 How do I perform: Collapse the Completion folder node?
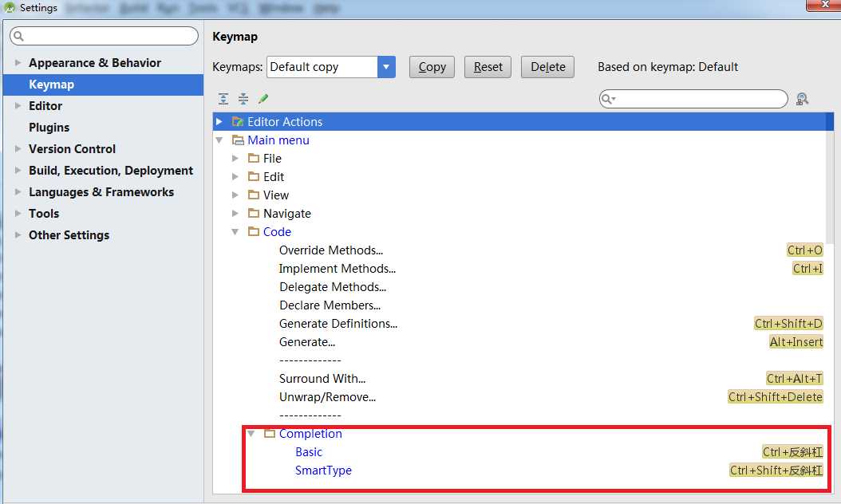pos(251,433)
